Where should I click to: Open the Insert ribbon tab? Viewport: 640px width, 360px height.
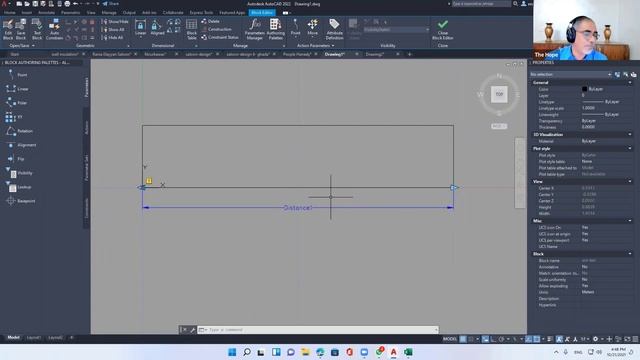pos(27,13)
